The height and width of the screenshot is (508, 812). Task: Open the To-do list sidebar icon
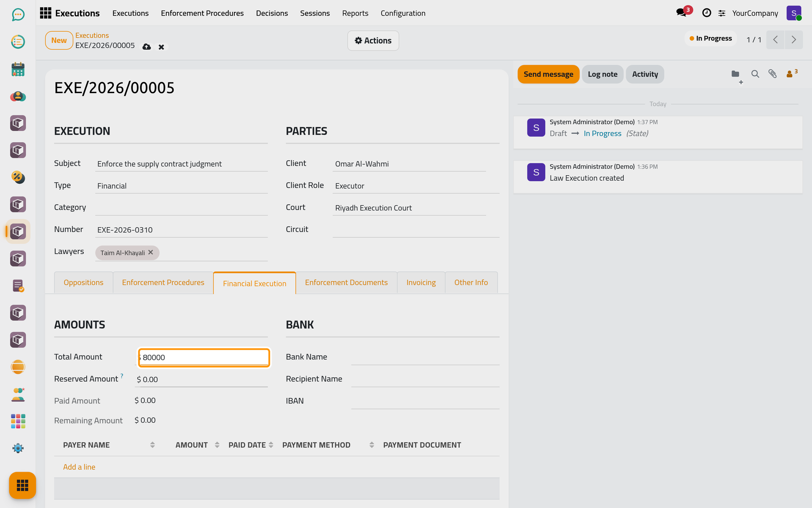pyautogui.click(x=18, y=42)
